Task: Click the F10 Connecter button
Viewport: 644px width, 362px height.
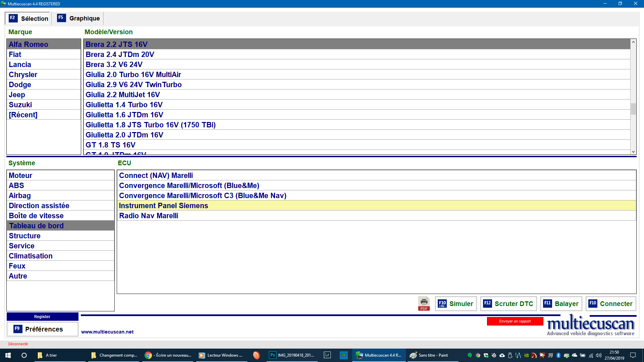Action: pyautogui.click(x=610, y=304)
